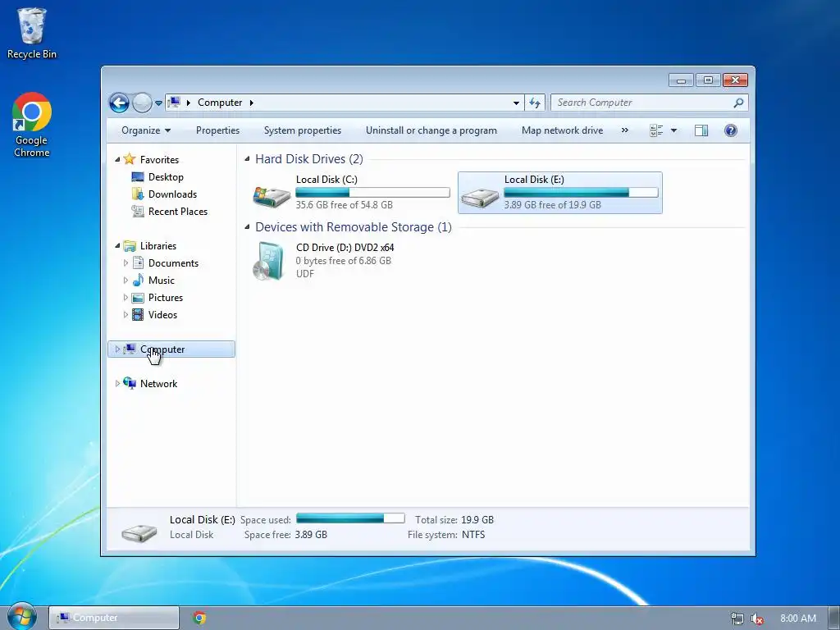Click Uninstall or change a program

click(x=431, y=130)
